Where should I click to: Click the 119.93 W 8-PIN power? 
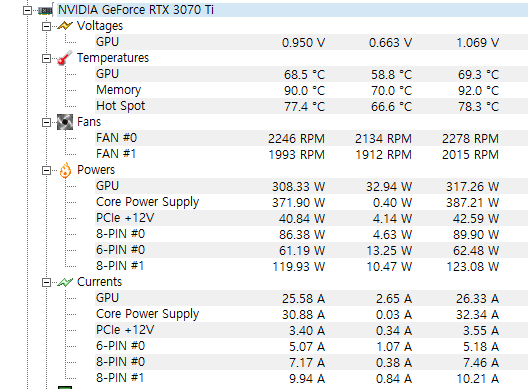(298, 267)
